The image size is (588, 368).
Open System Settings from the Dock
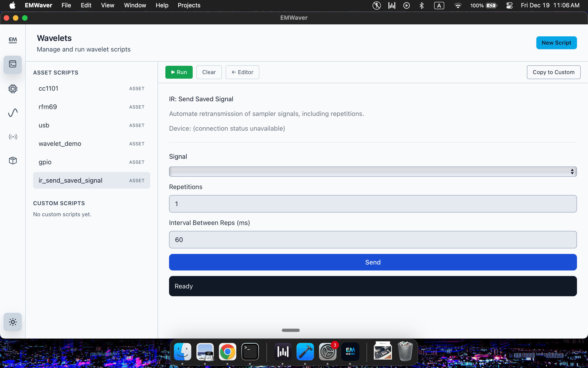pyautogui.click(x=328, y=351)
